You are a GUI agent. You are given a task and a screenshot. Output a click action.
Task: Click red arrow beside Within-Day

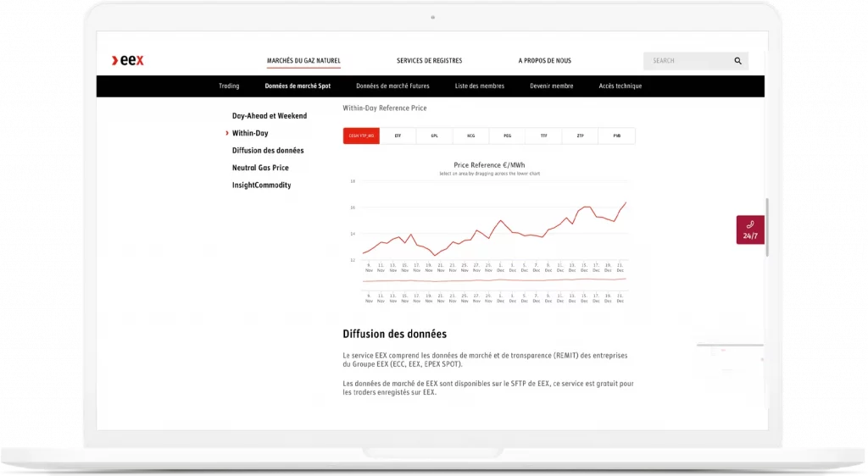click(x=227, y=133)
